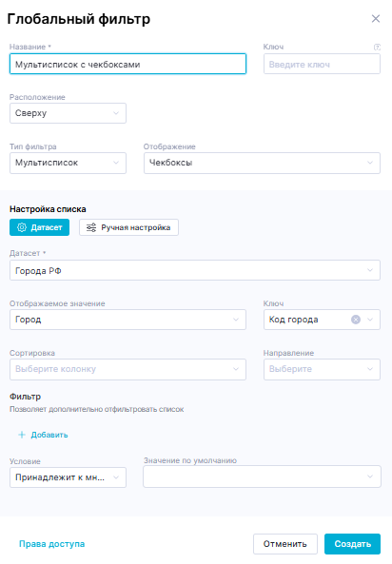Open the Права доступа link

click(x=51, y=544)
